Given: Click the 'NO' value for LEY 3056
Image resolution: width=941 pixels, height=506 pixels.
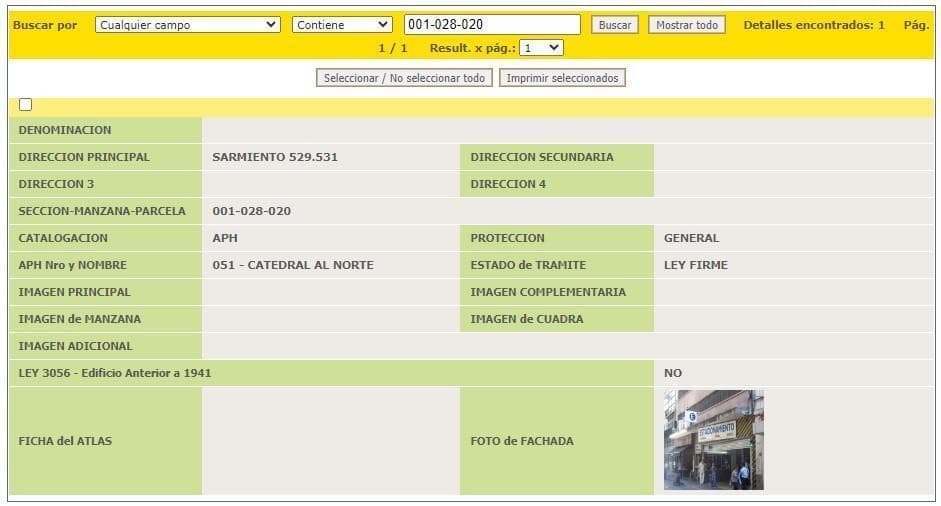Looking at the screenshot, I should tap(673, 373).
